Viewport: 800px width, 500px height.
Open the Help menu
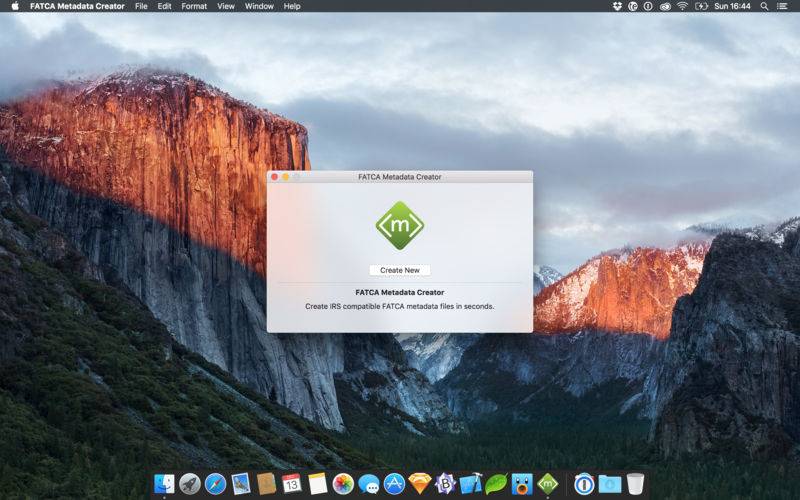[x=292, y=6]
